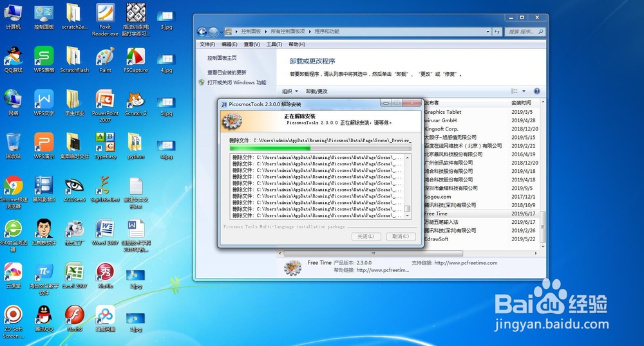Click 控制面板 breadcrumb in address bar

pos(251,31)
